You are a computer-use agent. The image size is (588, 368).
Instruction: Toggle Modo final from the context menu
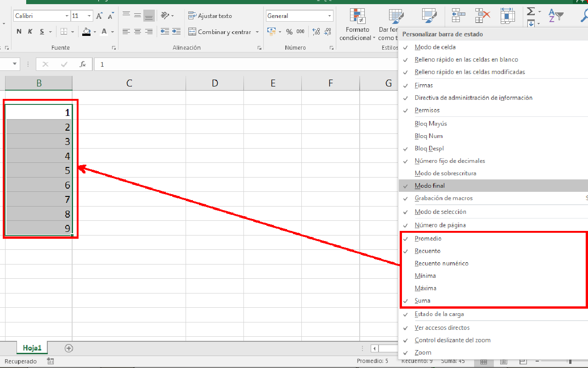point(430,185)
